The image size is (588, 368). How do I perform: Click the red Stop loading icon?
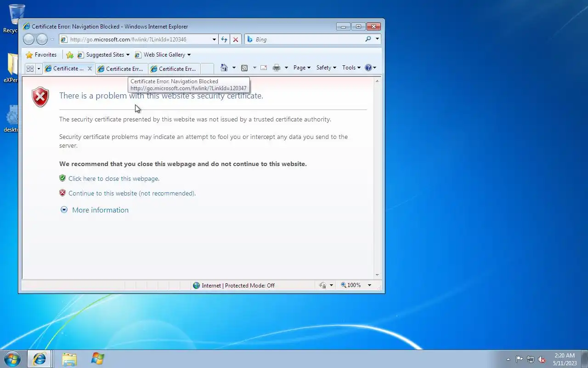pyautogui.click(x=236, y=40)
